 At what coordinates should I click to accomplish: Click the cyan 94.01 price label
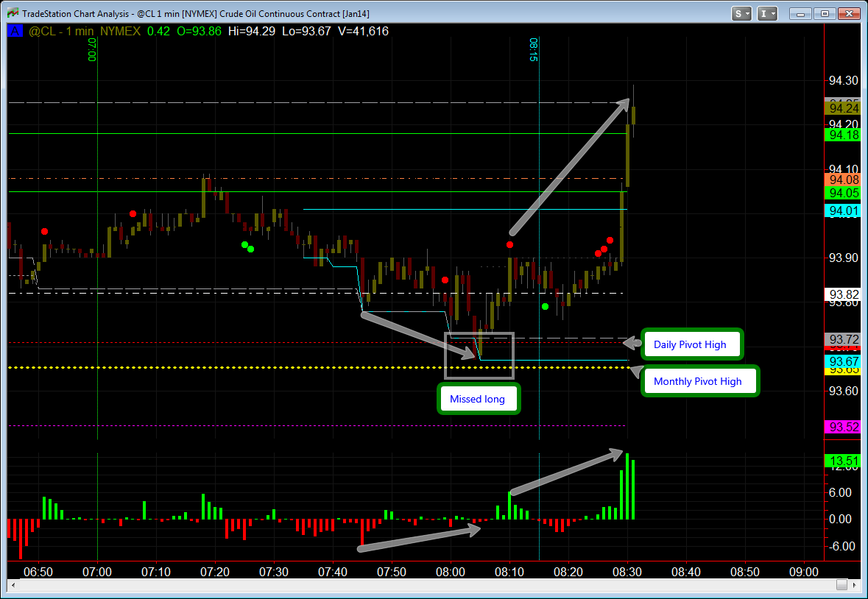(842, 210)
